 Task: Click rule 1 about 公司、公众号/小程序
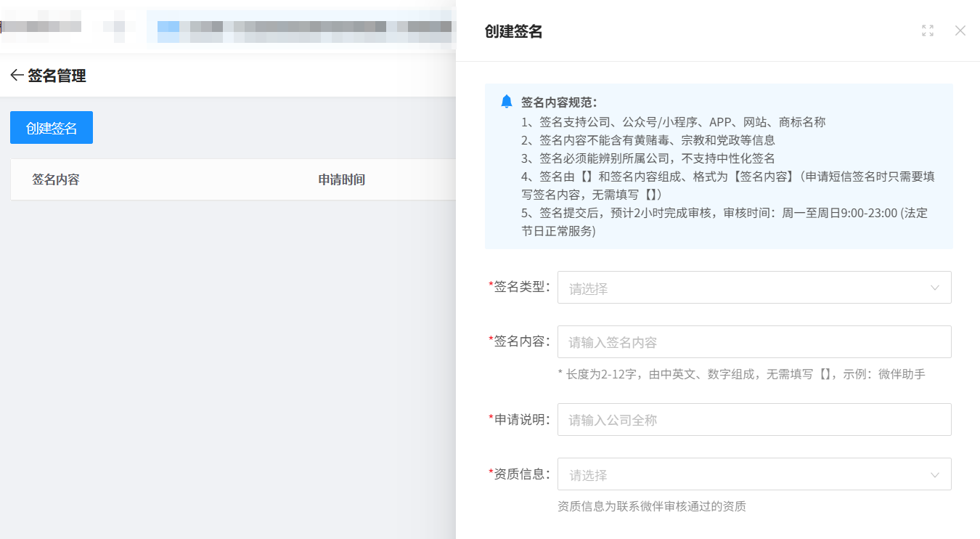click(x=674, y=122)
